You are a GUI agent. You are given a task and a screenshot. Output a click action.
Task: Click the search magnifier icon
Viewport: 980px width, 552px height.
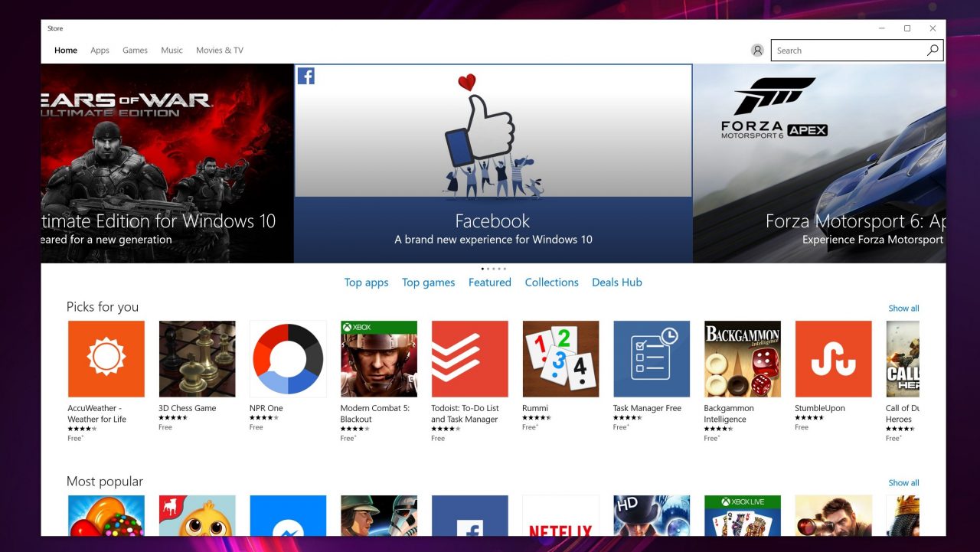(932, 51)
